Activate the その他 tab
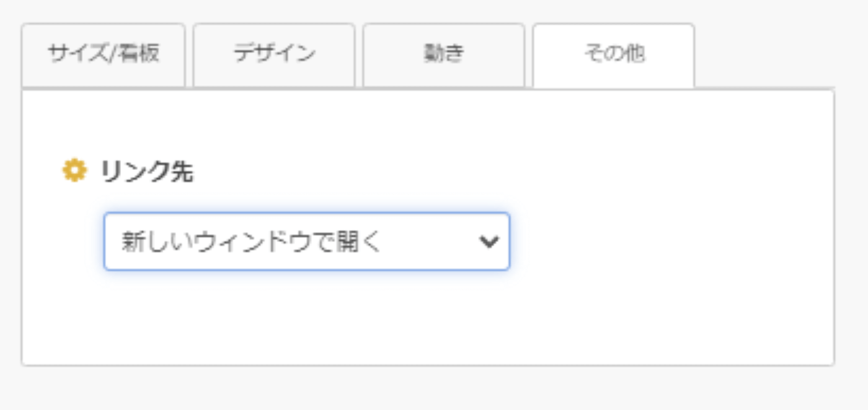Screen dimensions: 868x410 [x=614, y=55]
